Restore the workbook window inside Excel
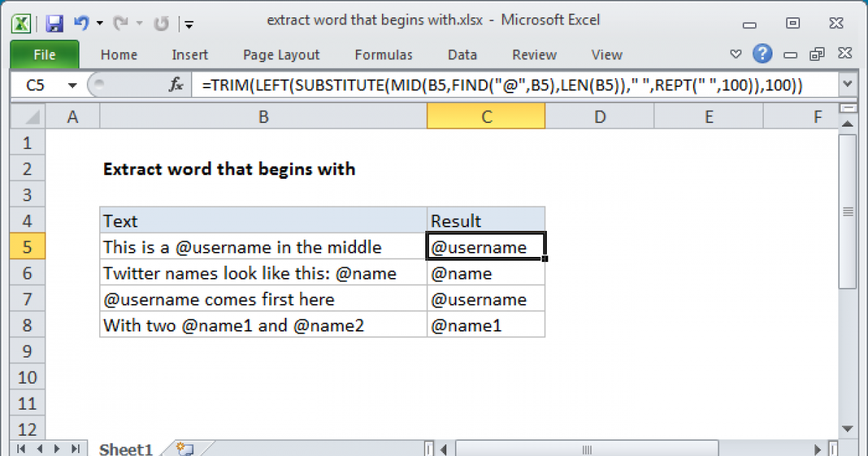868x456 pixels. [817, 54]
